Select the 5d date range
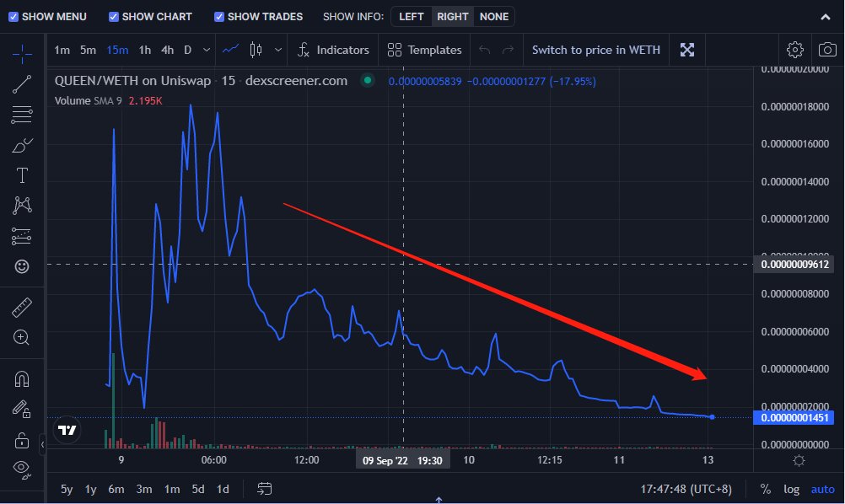The width and height of the screenshot is (845, 504). click(197, 489)
